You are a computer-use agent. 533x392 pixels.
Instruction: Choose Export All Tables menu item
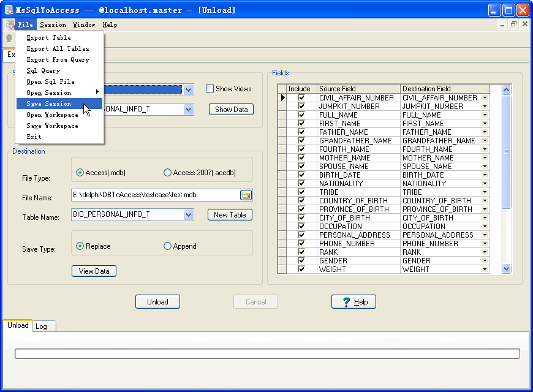click(59, 48)
